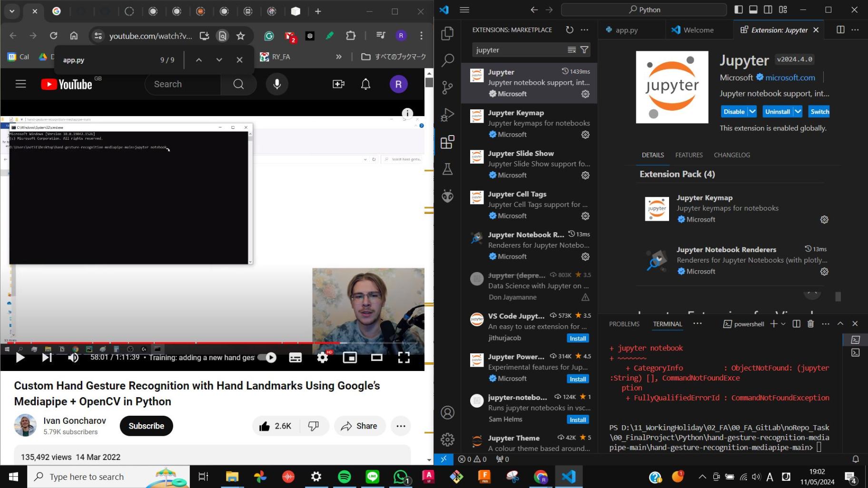This screenshot has height=488, width=868.
Task: Click YouTube voice search microphone
Action: [277, 84]
